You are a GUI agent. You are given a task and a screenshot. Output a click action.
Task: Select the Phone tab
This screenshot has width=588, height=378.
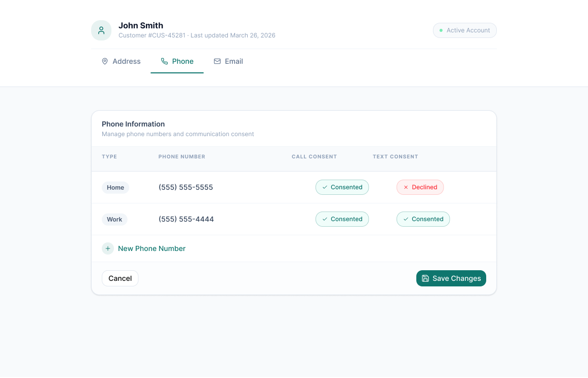click(177, 61)
